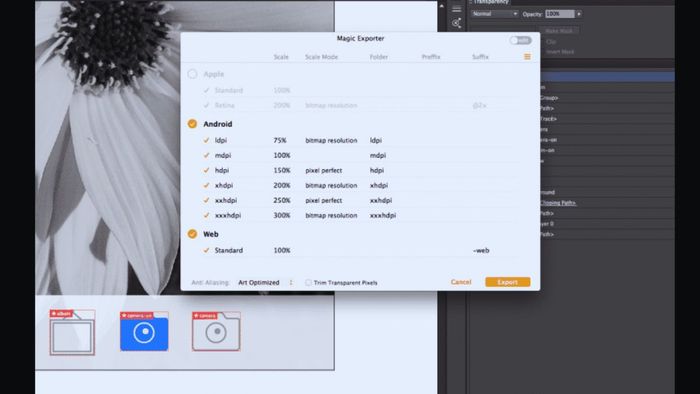
Task: Edit the ldpi 75% scale value
Action: (280, 140)
